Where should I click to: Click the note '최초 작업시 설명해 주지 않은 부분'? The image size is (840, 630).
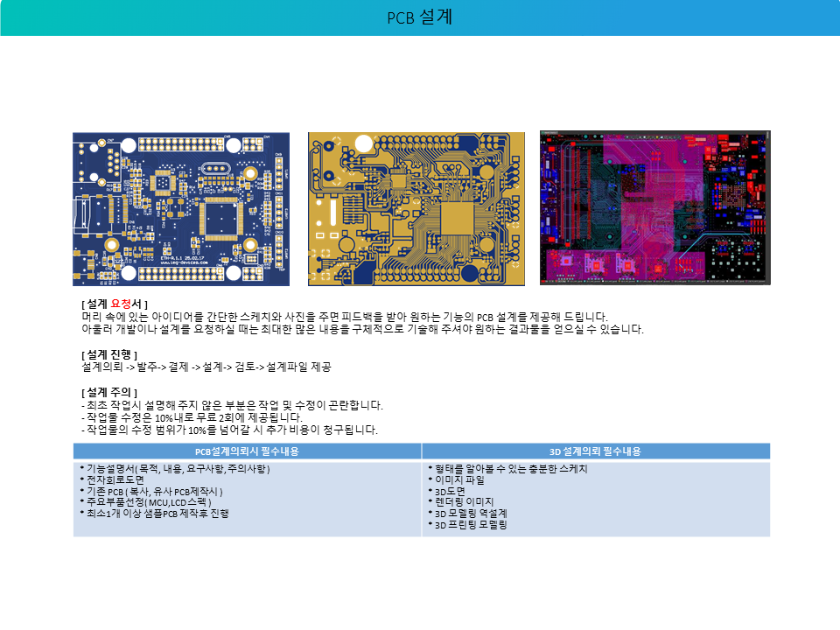pos(232,405)
